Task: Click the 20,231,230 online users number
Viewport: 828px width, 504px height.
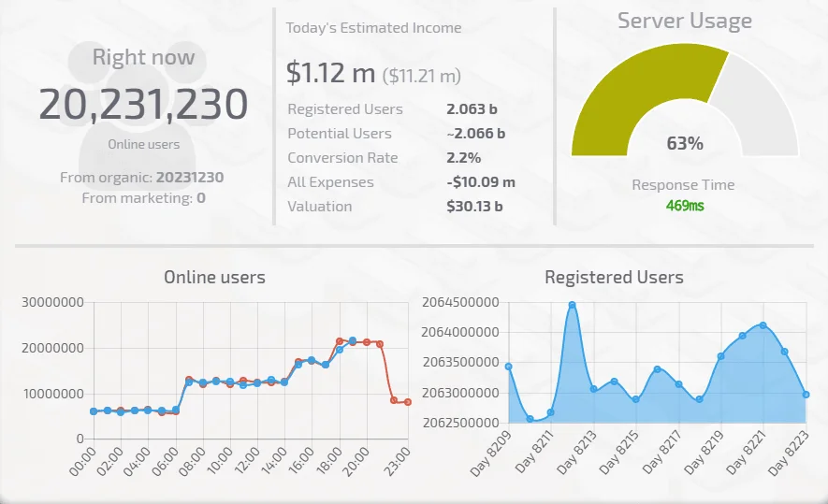Action: point(143,105)
